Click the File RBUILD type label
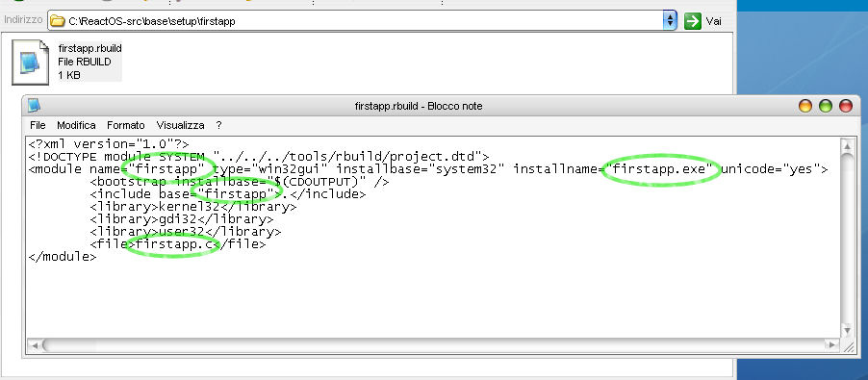 pos(84,62)
